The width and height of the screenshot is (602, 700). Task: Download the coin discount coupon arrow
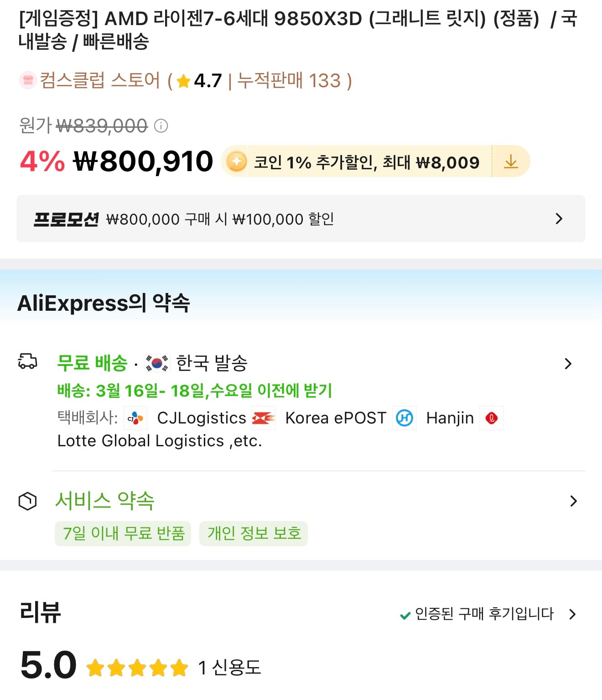point(511,162)
